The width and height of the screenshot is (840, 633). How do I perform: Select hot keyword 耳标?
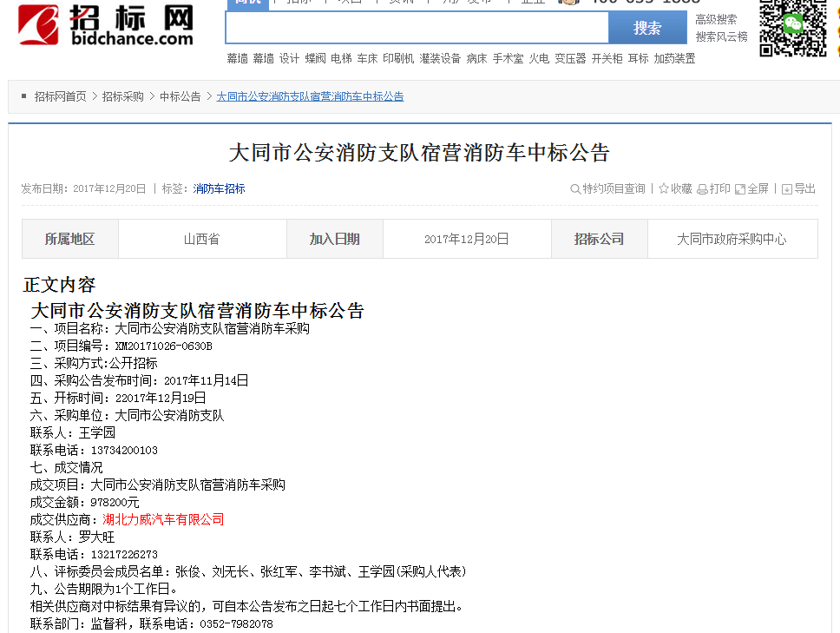point(638,58)
